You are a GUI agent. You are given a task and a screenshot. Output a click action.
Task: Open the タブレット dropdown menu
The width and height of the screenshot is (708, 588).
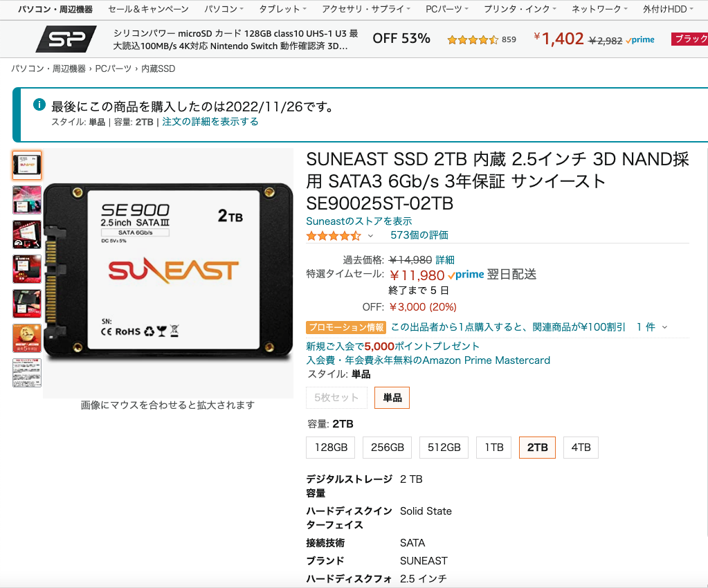coord(282,9)
